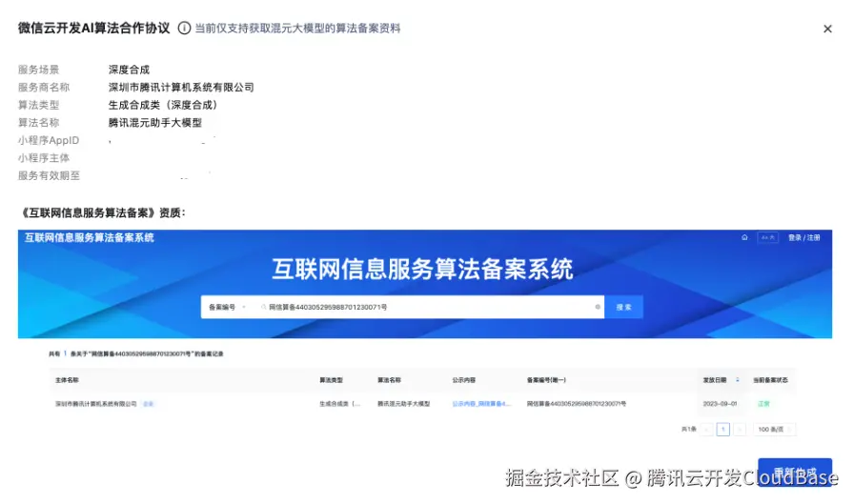Click the 深圳市腾讯计算机系统有限公司 table cell
854x504 pixels.
click(96, 404)
